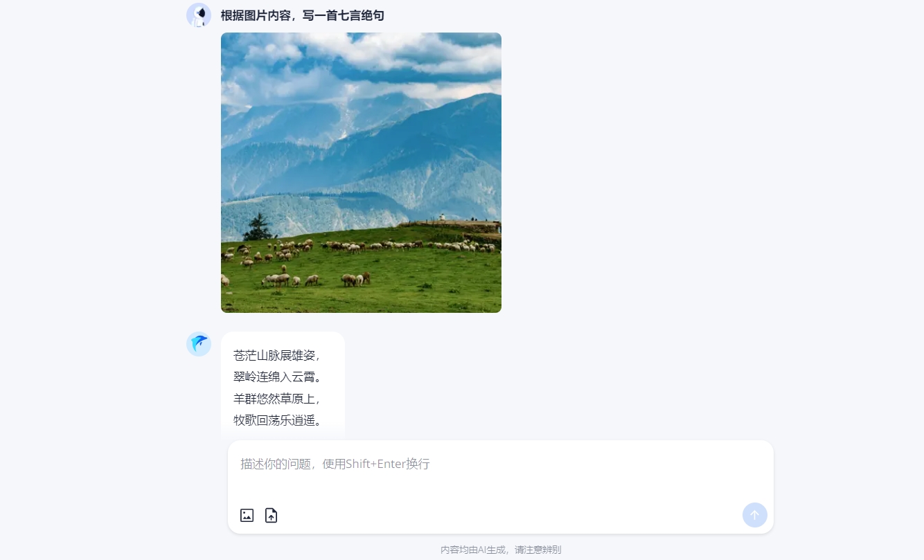Click the file upload icon
Screen dimensions: 924x560
(x=271, y=515)
